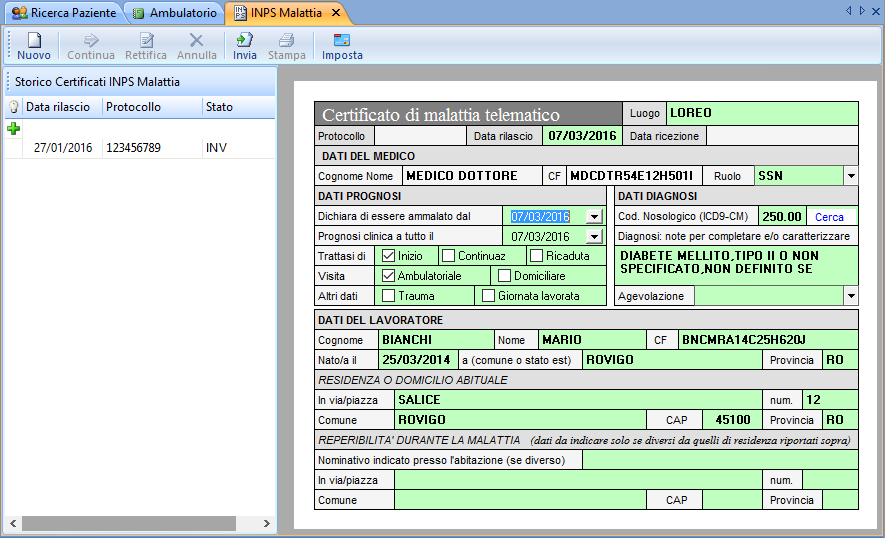Click the CAP field 45100
The height and width of the screenshot is (538, 885).
733,420
